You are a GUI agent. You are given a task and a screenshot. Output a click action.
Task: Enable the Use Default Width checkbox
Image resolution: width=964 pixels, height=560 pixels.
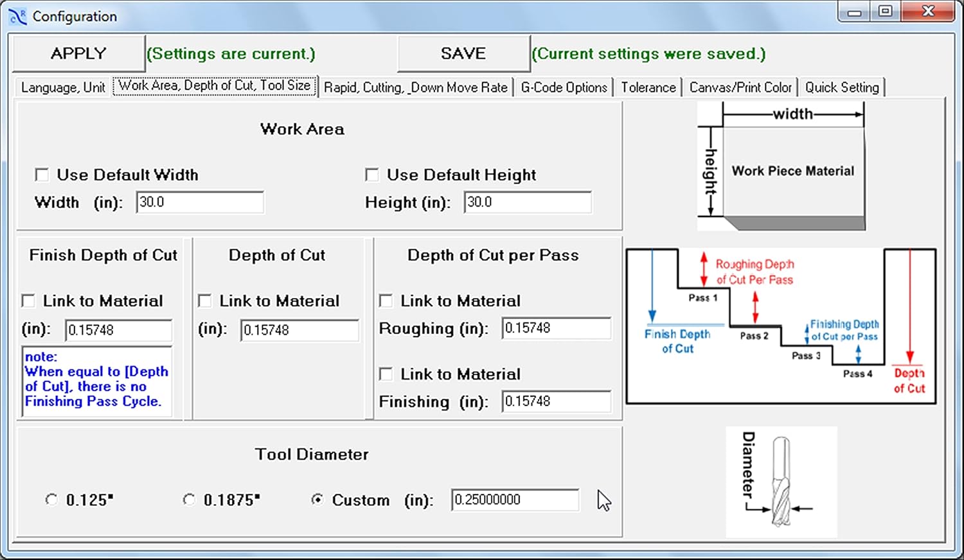click(x=42, y=175)
